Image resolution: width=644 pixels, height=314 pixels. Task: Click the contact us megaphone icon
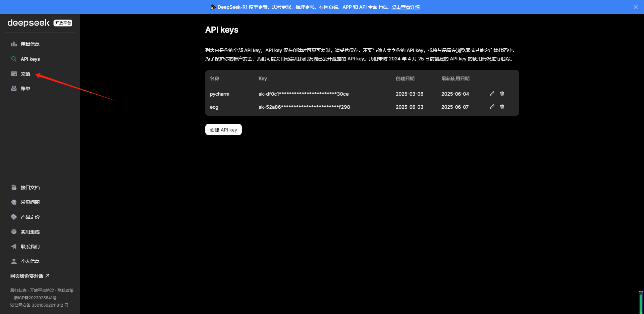14,247
